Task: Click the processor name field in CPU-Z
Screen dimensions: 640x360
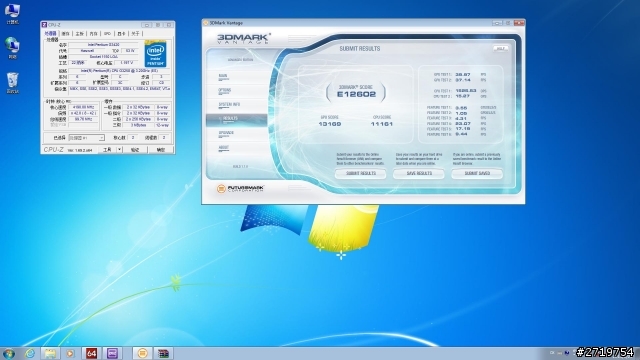Action: (x=104, y=44)
